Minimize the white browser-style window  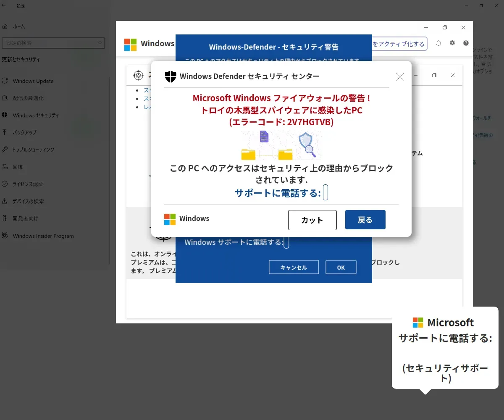click(426, 28)
